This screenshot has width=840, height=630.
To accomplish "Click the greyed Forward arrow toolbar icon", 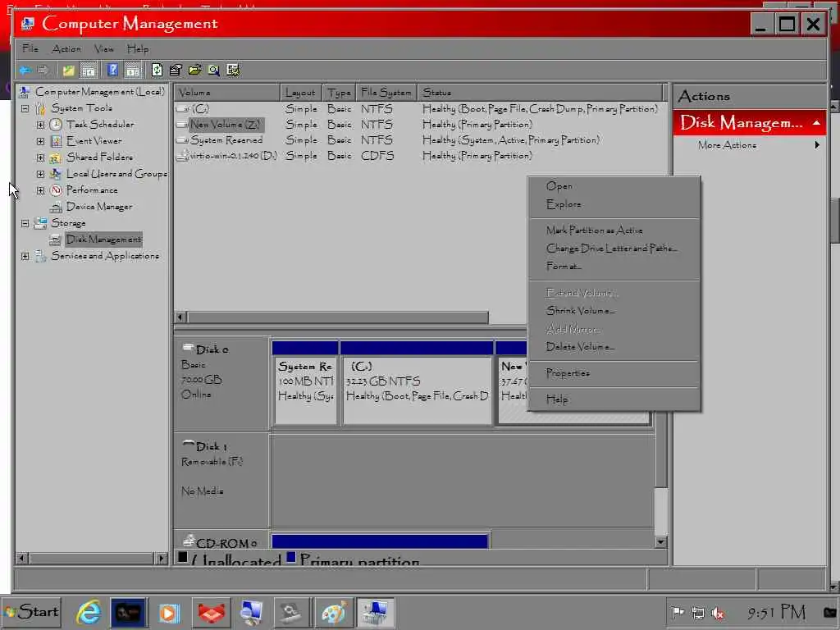I will 43,71.
